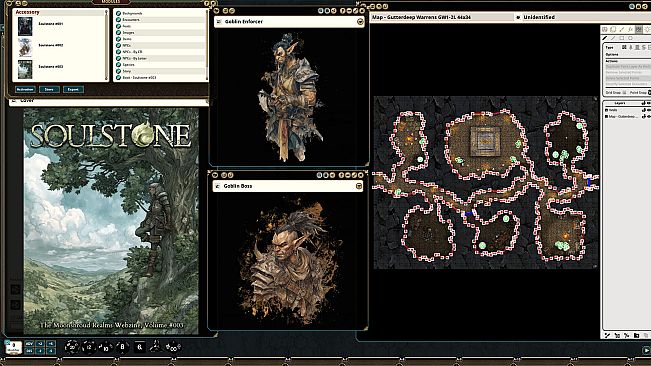651x366 pixels.
Task: Open the fx effects map tool
Action: coord(630,29)
